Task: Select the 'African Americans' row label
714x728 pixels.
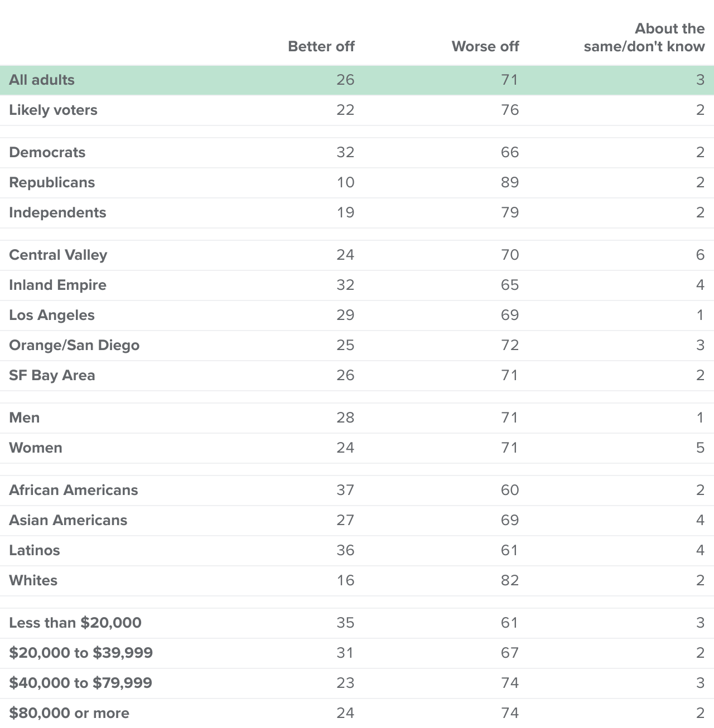Action: click(x=74, y=490)
